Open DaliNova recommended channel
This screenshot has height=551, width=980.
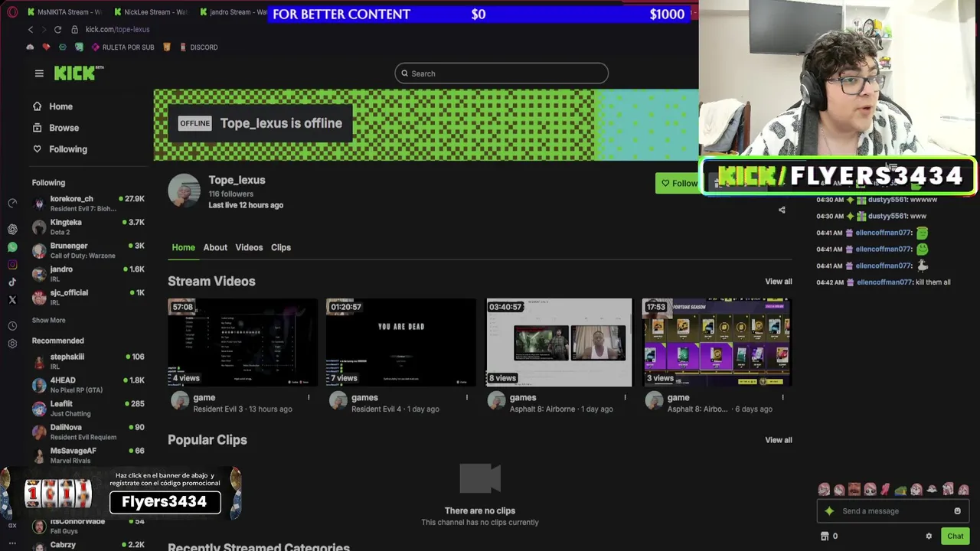click(x=88, y=432)
